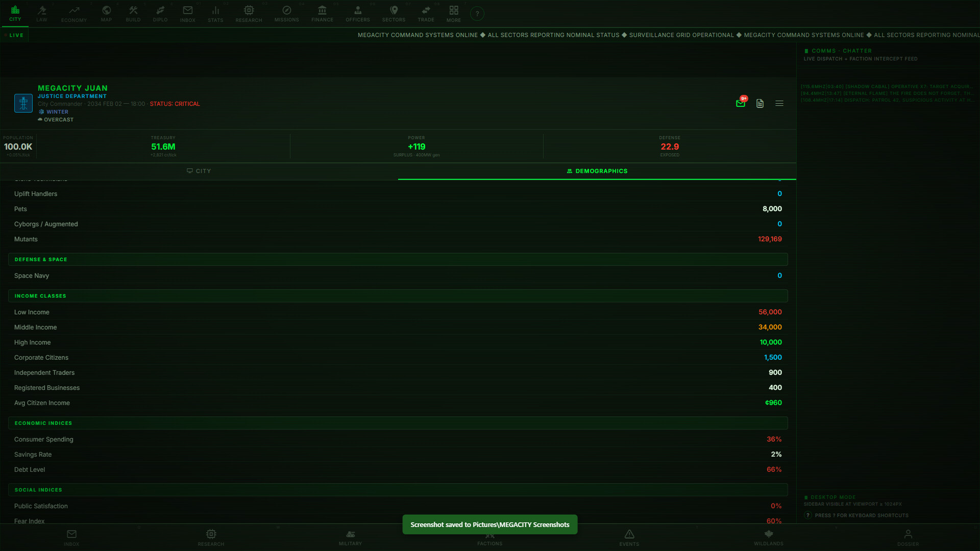The image size is (980, 551).
Task: Click the Population 100.0K stat
Action: [18, 146]
